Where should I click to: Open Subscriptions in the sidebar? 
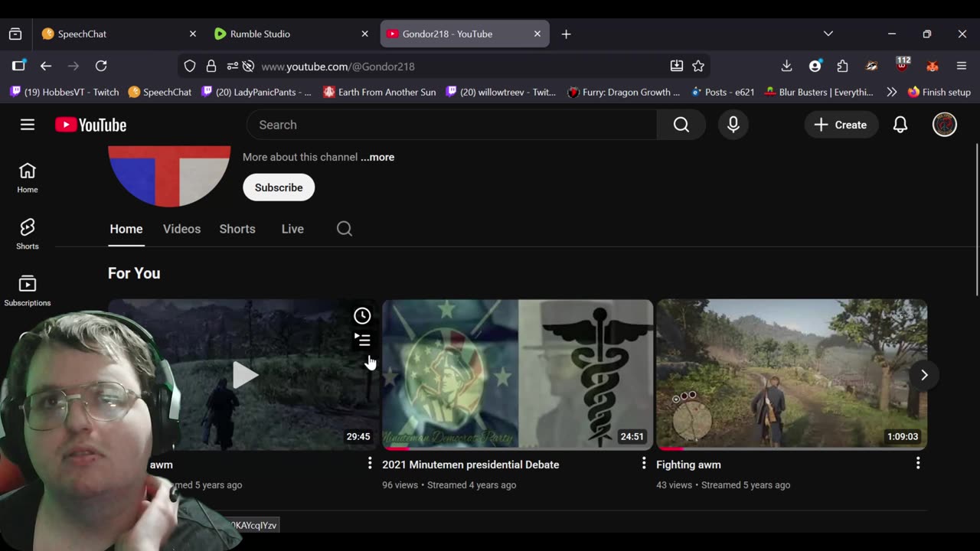tap(28, 291)
